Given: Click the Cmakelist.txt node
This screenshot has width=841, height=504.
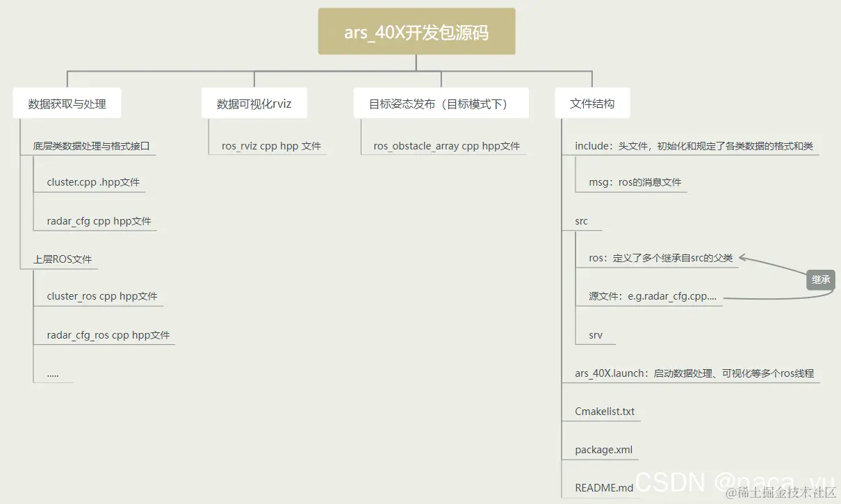Looking at the screenshot, I should (605, 411).
